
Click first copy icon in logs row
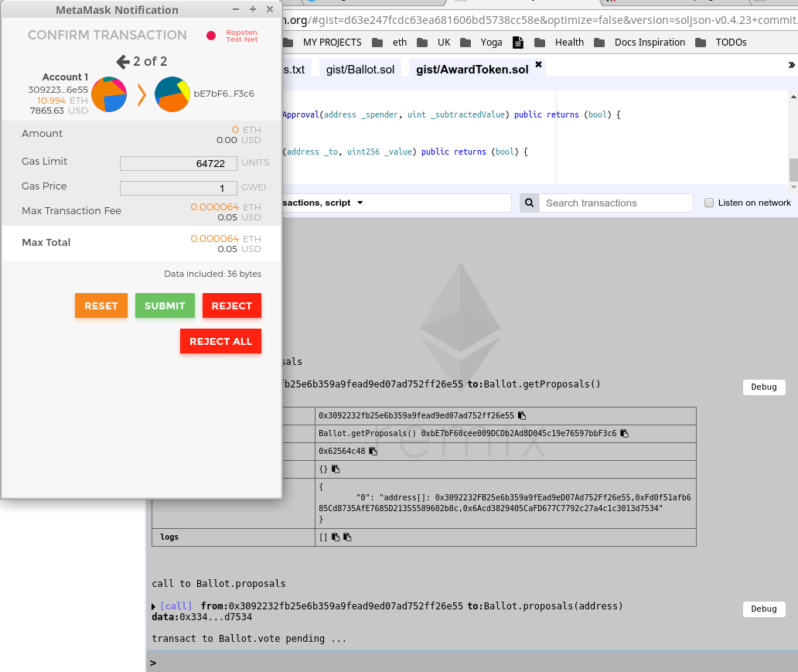pyautogui.click(x=336, y=537)
